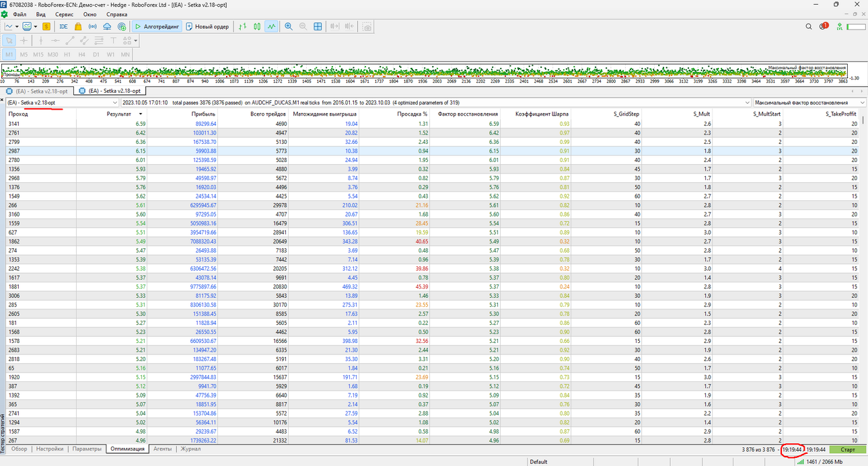Select the W1 timeframe
Image resolution: width=868 pixels, height=466 pixels.
coord(110,54)
